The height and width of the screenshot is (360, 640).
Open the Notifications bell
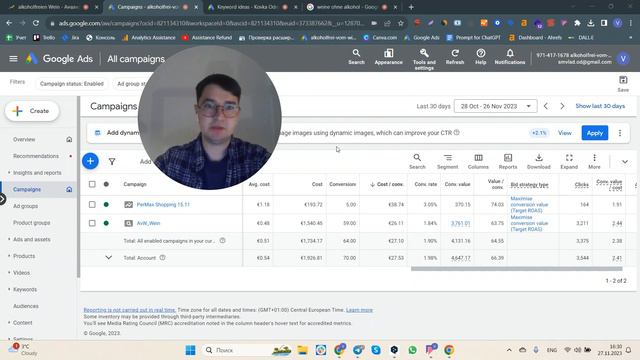(x=510, y=57)
